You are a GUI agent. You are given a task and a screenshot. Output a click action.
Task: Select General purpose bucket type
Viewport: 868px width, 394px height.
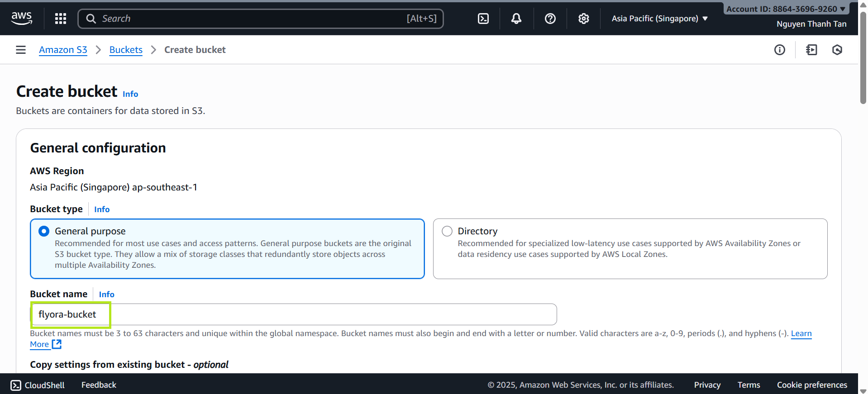click(x=44, y=231)
